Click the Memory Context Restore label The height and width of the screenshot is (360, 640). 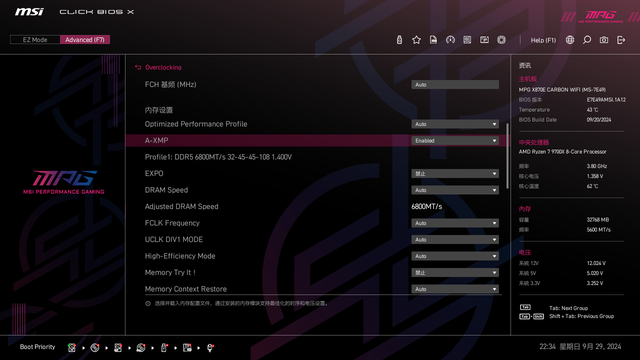tap(186, 289)
